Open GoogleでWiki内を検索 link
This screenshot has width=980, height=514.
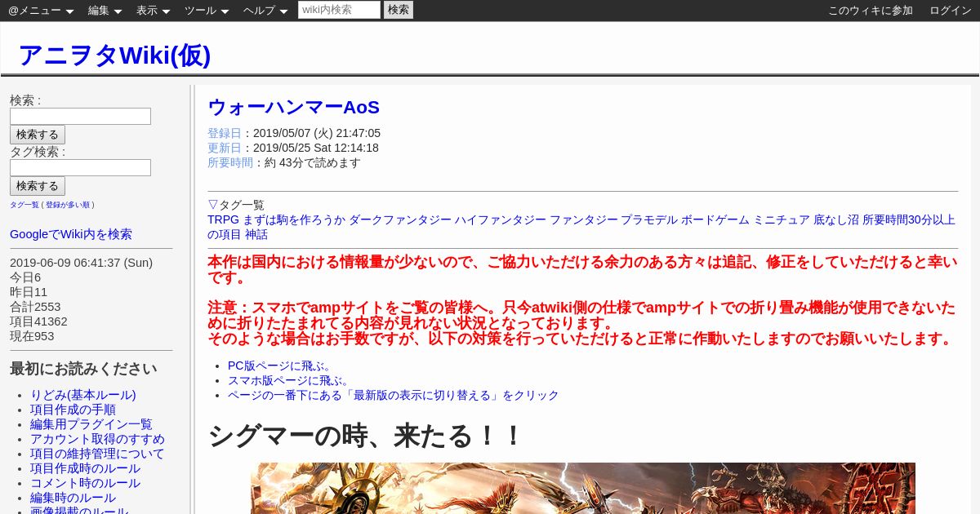click(71, 234)
